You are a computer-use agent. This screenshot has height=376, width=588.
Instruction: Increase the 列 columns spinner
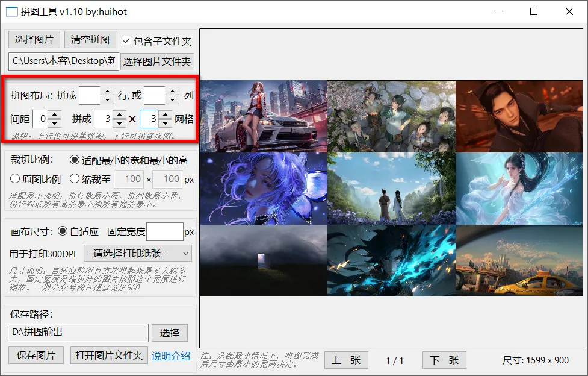click(x=173, y=91)
